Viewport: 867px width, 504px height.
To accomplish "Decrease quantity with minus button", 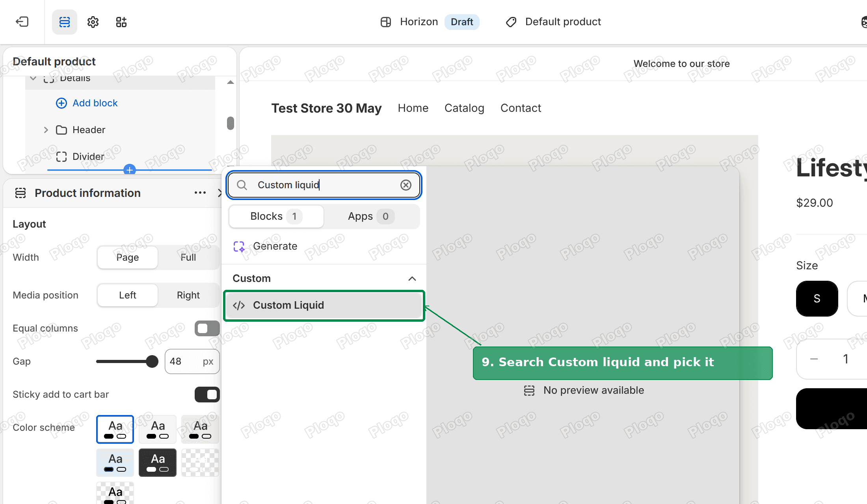I will pyautogui.click(x=814, y=359).
